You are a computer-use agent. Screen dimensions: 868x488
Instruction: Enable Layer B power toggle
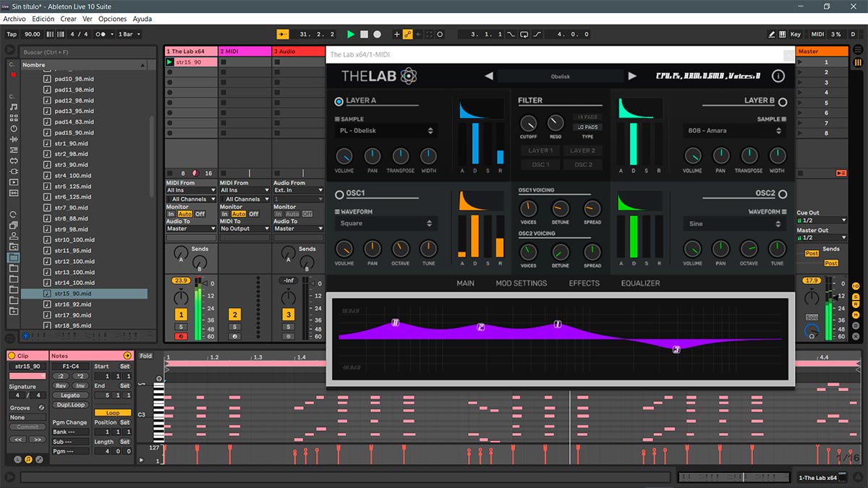coord(782,102)
